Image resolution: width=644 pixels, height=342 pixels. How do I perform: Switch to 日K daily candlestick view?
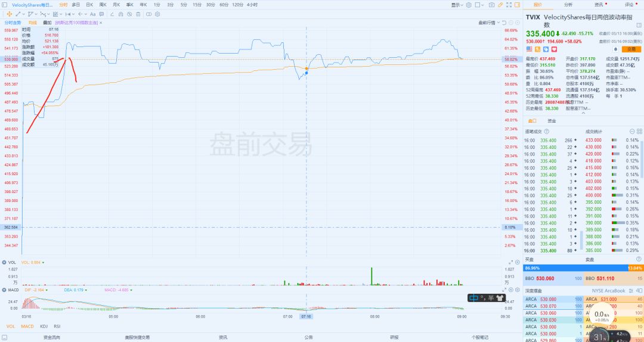tap(89, 5)
